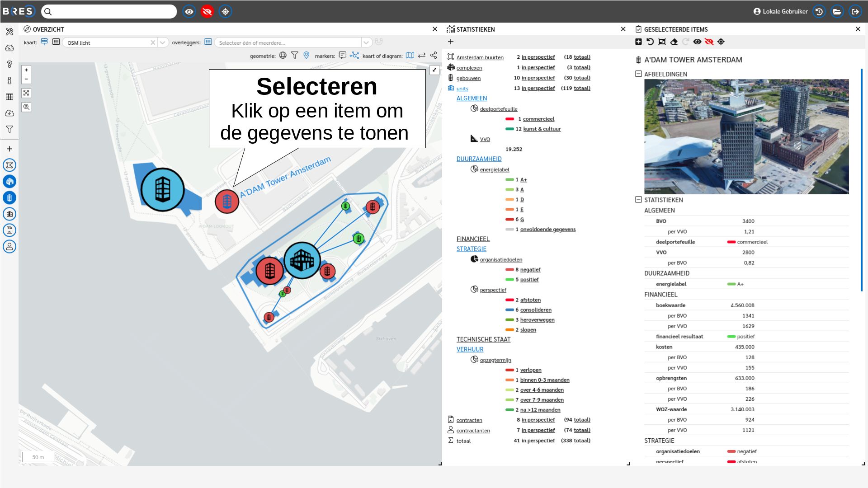
Task: Click the share nodes icon in map toolbar
Action: [x=434, y=55]
